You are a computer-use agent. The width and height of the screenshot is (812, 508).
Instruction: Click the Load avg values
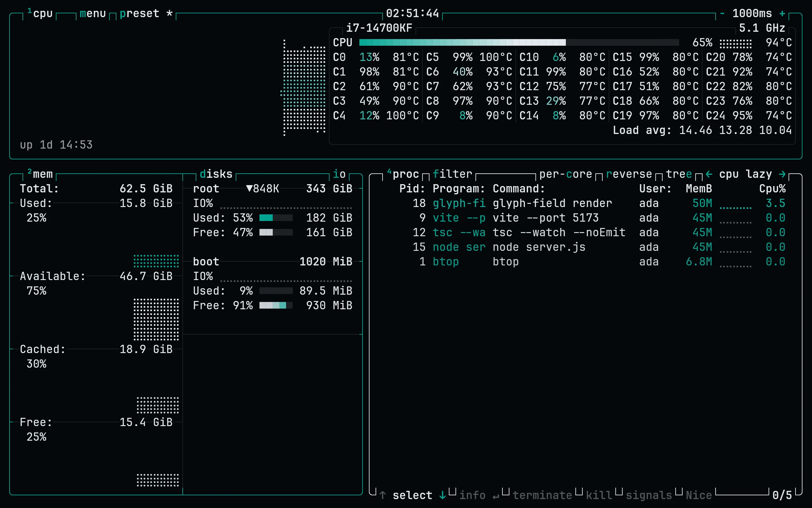(736, 130)
